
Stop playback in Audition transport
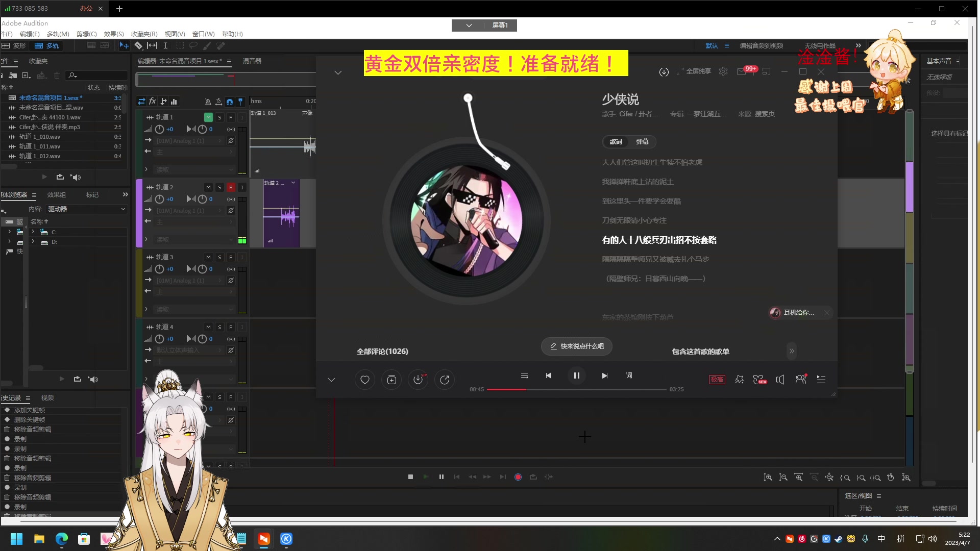[x=410, y=477]
